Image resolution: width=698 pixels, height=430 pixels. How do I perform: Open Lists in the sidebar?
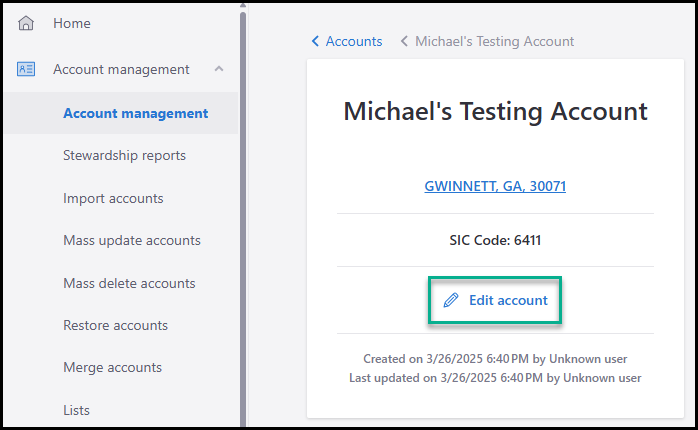[x=76, y=410]
